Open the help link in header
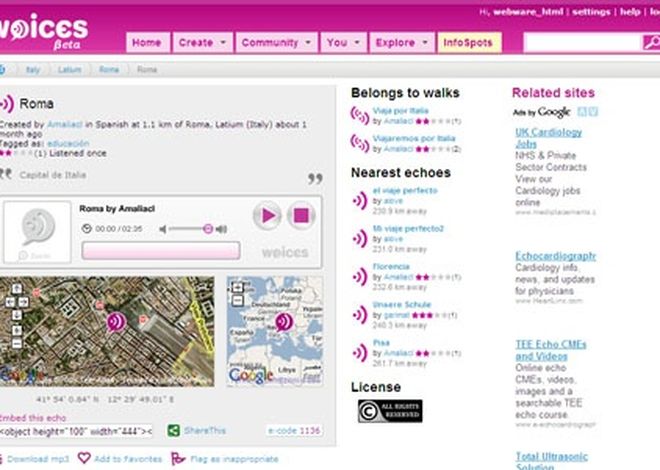This screenshot has height=470, width=660. pyautogui.click(x=630, y=12)
